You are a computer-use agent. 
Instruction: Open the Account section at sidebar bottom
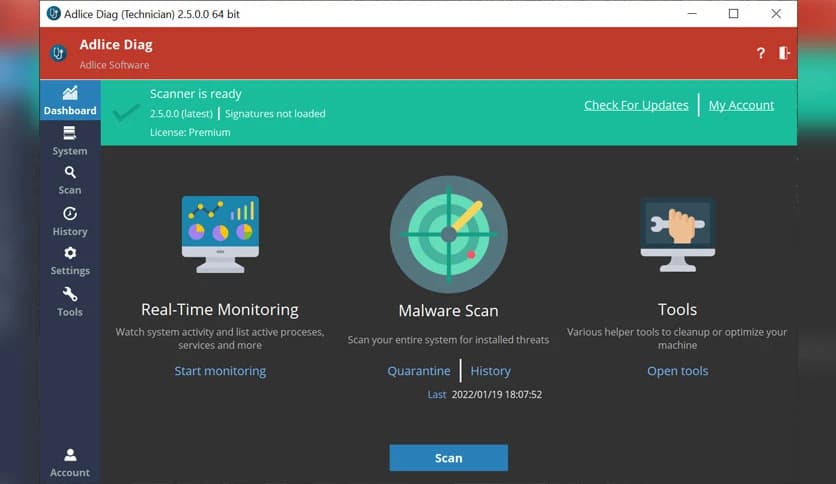click(70, 463)
